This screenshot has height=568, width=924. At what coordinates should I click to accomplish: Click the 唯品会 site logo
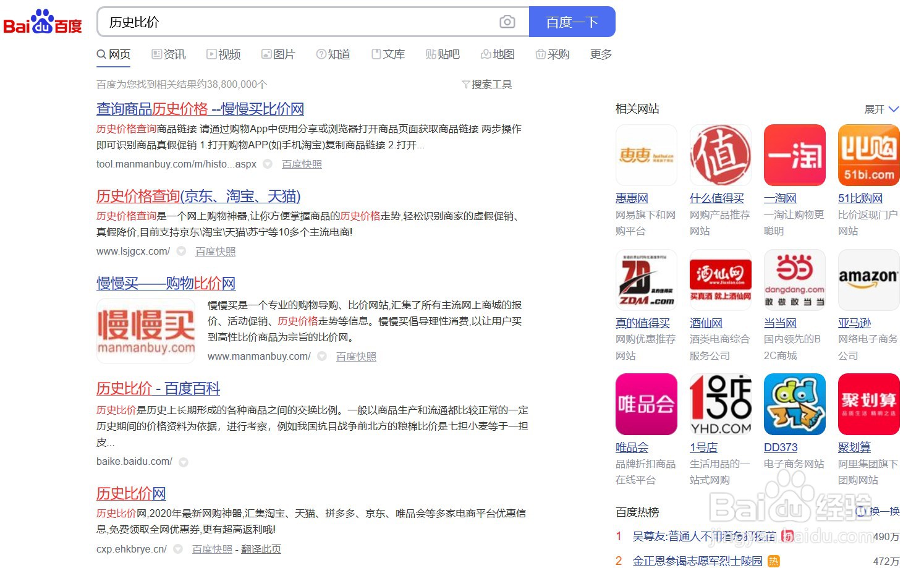[646, 404]
